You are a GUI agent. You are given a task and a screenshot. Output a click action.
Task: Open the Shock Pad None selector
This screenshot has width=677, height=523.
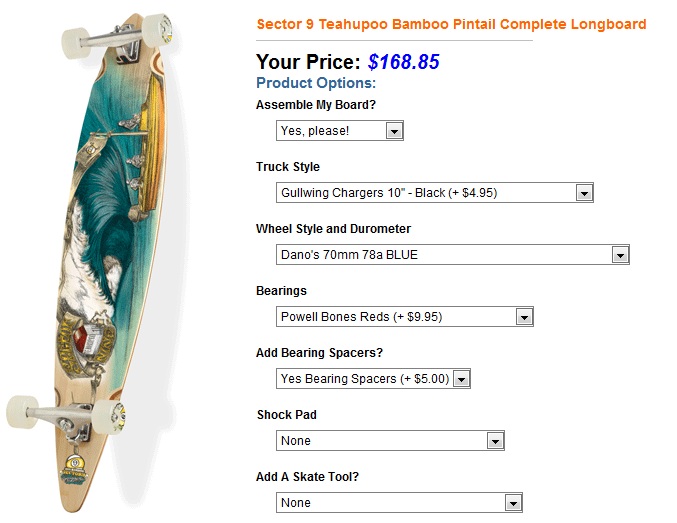[x=390, y=441]
